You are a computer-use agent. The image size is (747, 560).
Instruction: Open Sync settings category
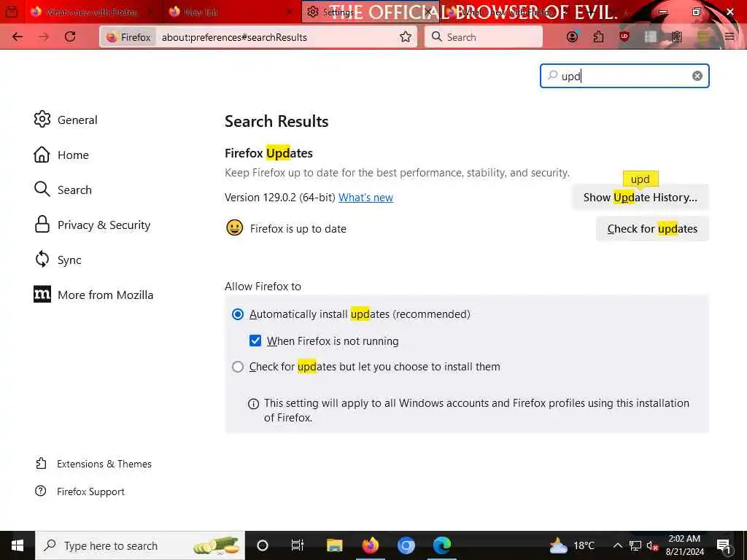[58, 260]
